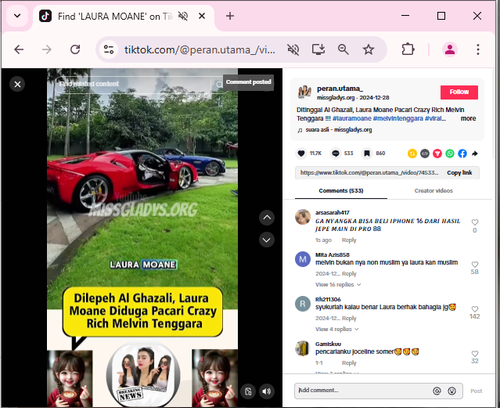Go forward in browser
This screenshot has height=408, width=500.
click(47, 50)
